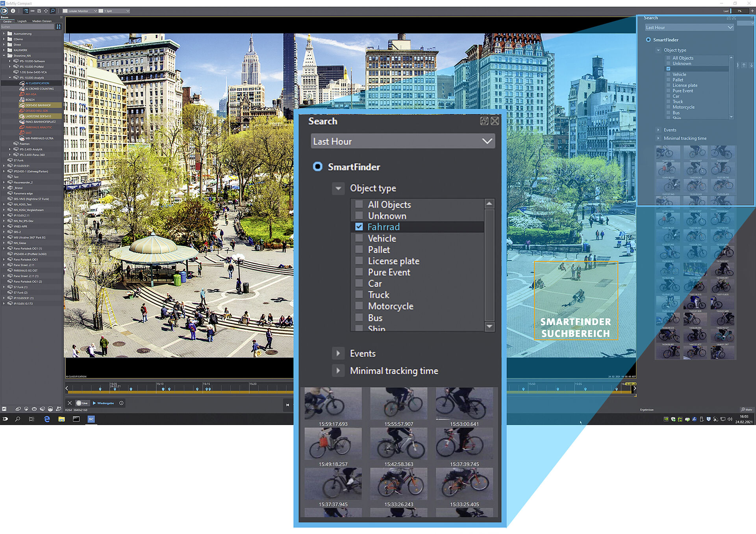Check the Vehicle object type checkbox

(359, 238)
